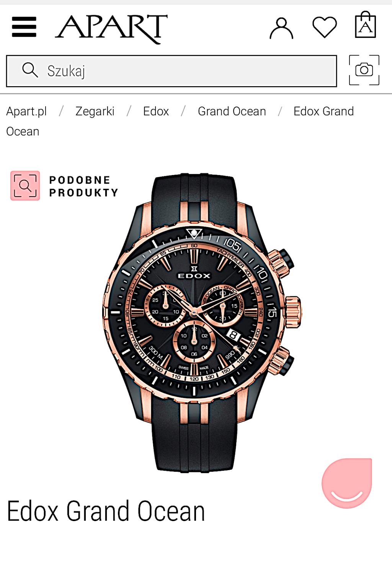The height and width of the screenshot is (564, 392).
Task: Click the Edox Grand Ocean product title
Action: tap(106, 511)
